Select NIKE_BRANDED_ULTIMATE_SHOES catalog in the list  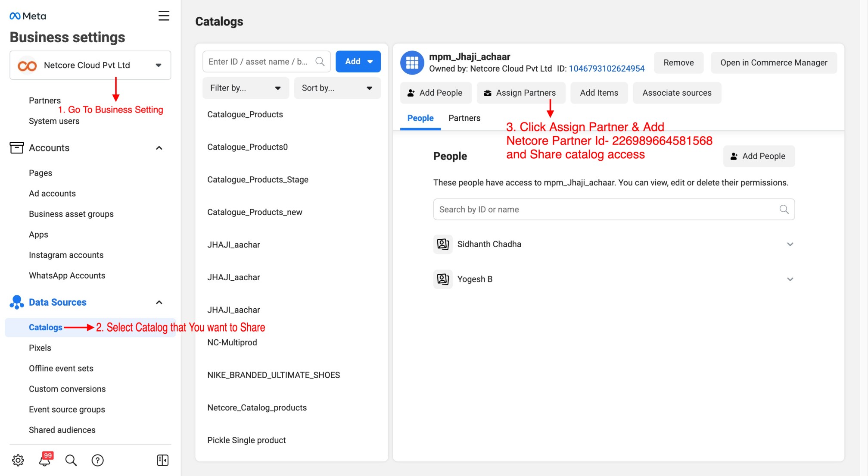tap(274, 375)
